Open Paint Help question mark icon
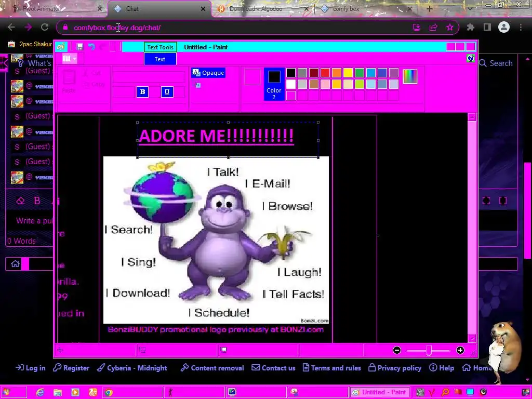Viewport: 532px width, 399px height. click(471, 58)
